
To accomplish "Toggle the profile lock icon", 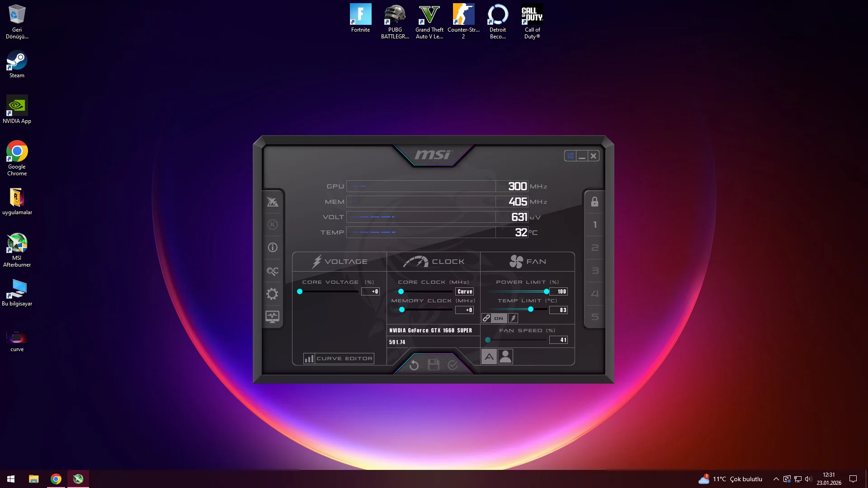I will (x=594, y=202).
